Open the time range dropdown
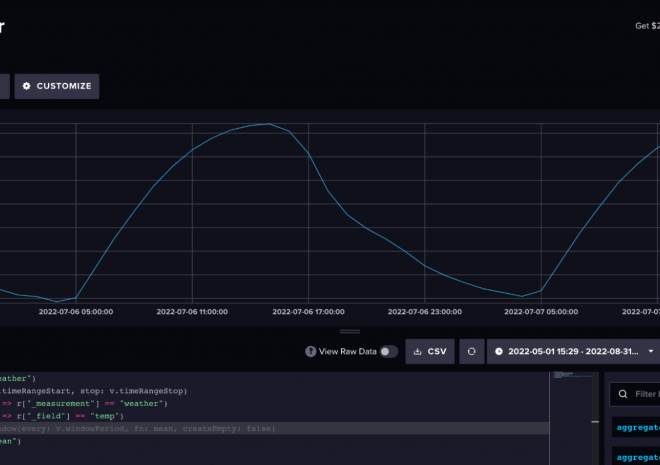660x465 pixels. 573,351
